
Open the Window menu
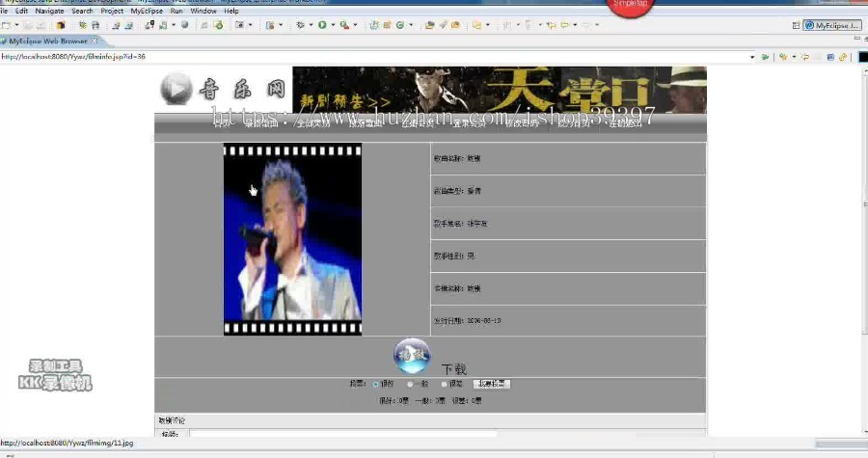click(x=203, y=11)
